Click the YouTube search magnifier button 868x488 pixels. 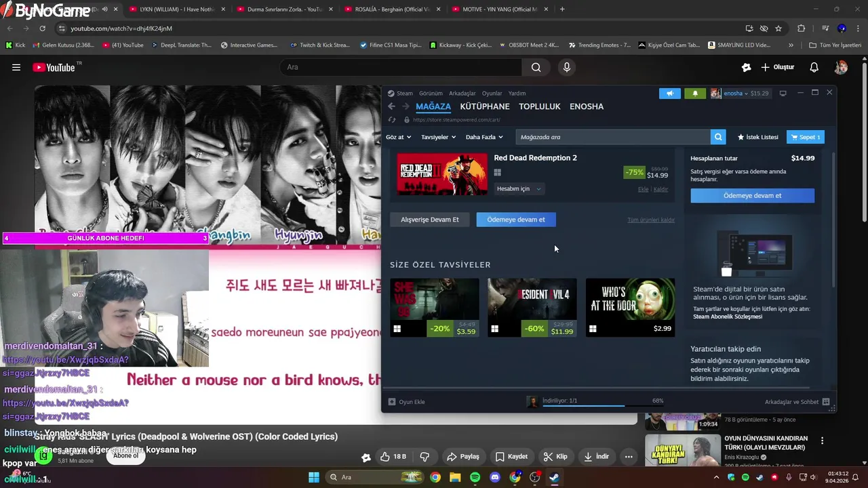click(536, 67)
